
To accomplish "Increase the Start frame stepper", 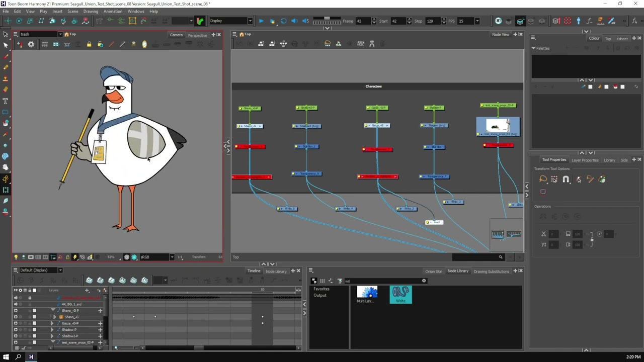I will click(409, 19).
